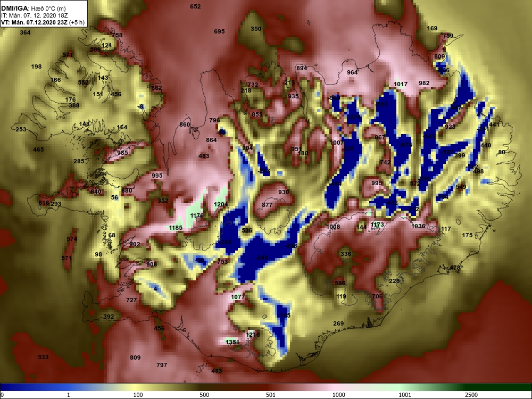The width and height of the screenshot is (532, 399).
Task: Click the map value '616'
Action: [x=44, y=203]
